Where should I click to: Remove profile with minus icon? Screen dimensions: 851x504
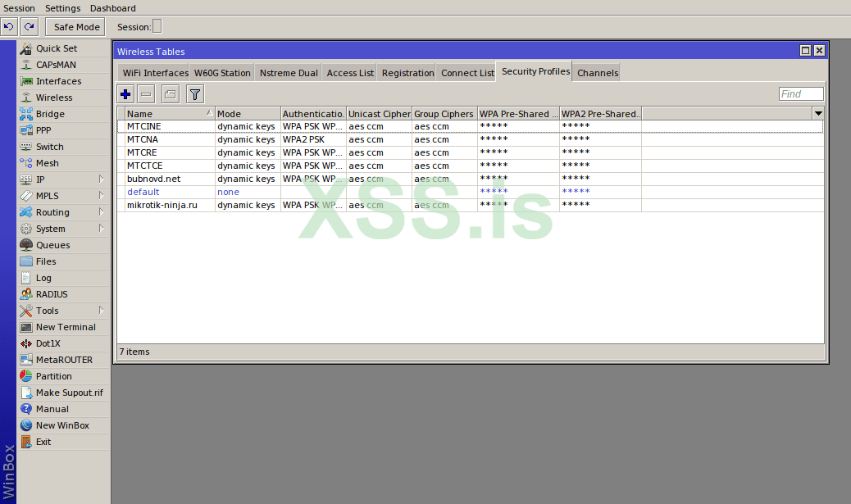pos(146,94)
